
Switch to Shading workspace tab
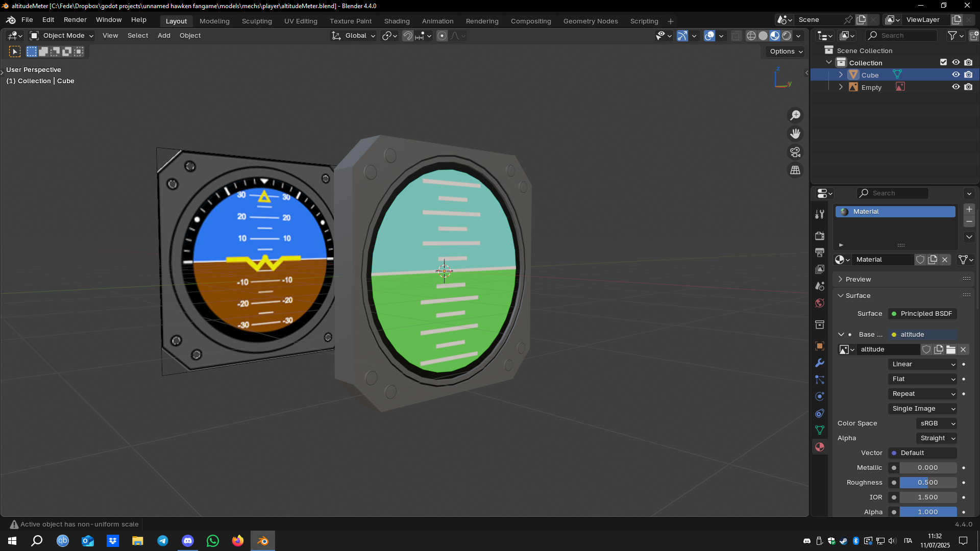coord(397,21)
